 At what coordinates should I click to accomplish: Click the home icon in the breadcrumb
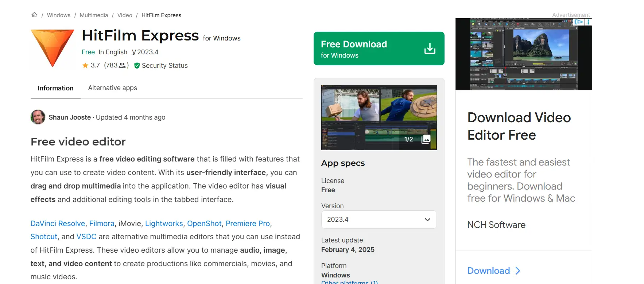pyautogui.click(x=34, y=15)
